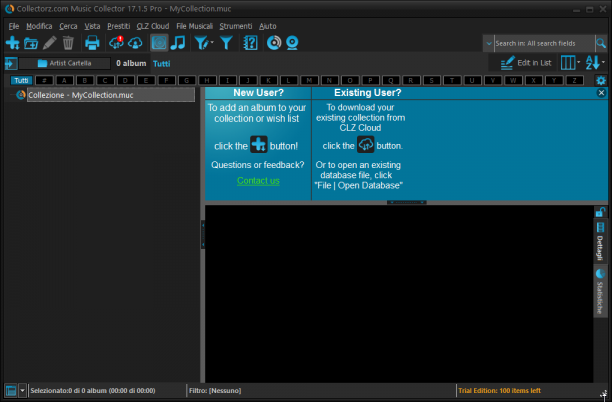This screenshot has width=612, height=402.
Task: Open the Strumenti menu
Action: click(236, 26)
